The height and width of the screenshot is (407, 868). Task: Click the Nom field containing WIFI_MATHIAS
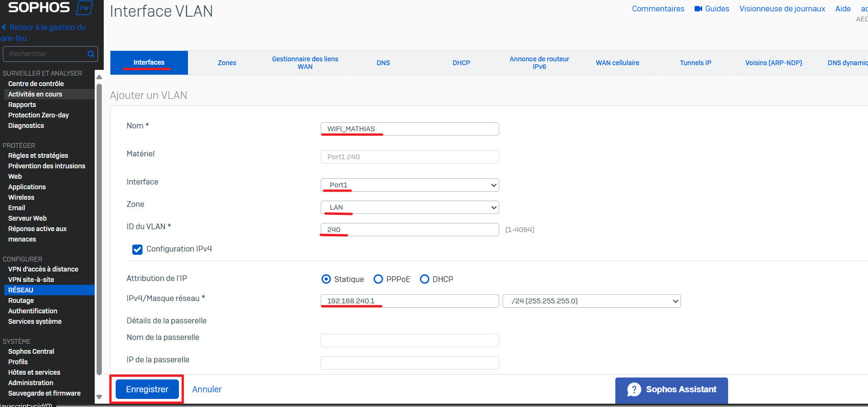click(x=410, y=129)
